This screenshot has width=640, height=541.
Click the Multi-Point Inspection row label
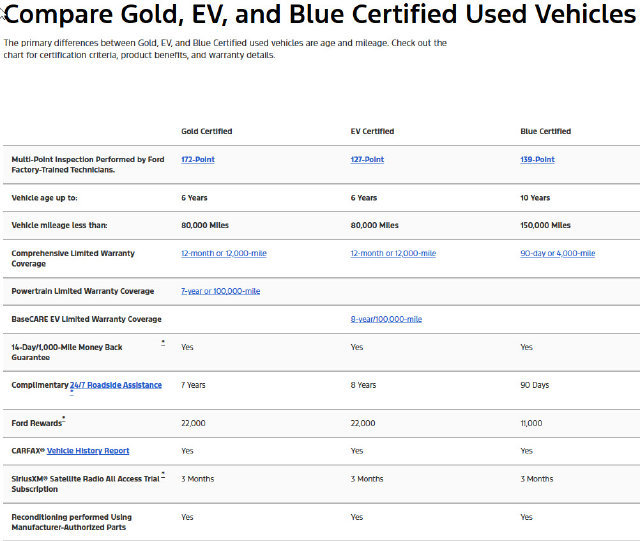pyautogui.click(x=88, y=165)
